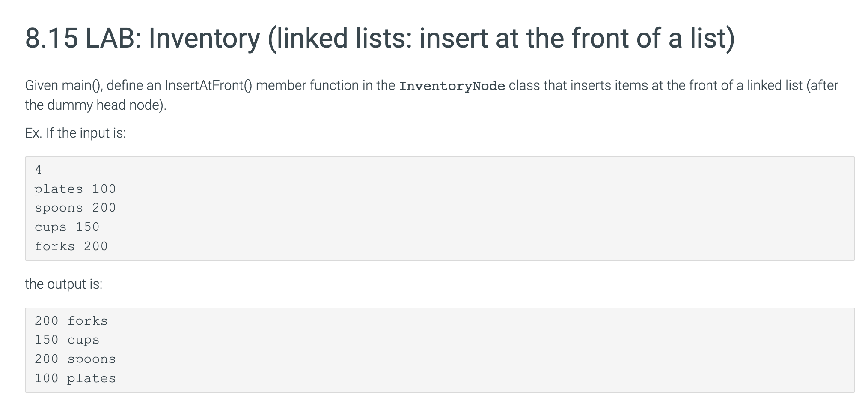Click the '200 spoons' output line

point(75,359)
